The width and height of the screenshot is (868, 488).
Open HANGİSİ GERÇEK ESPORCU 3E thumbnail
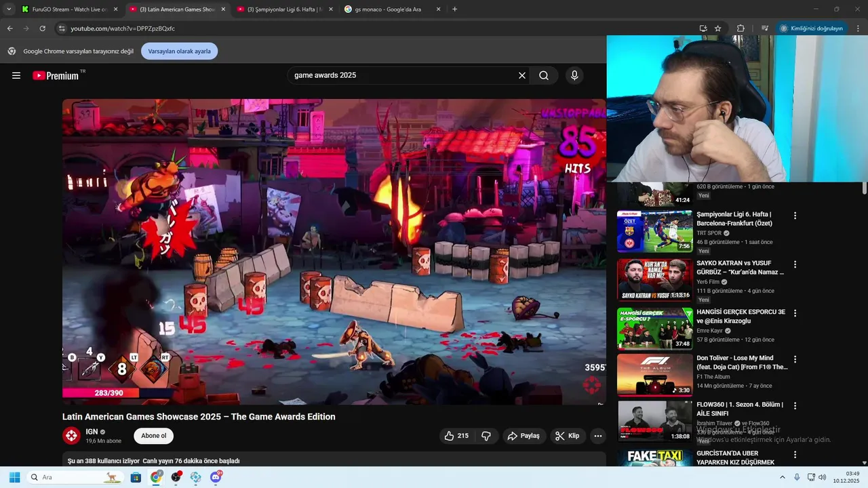click(x=654, y=329)
